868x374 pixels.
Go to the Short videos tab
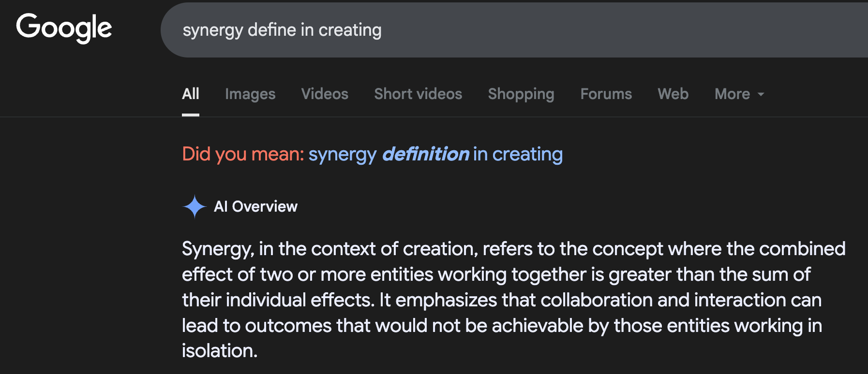[418, 94]
